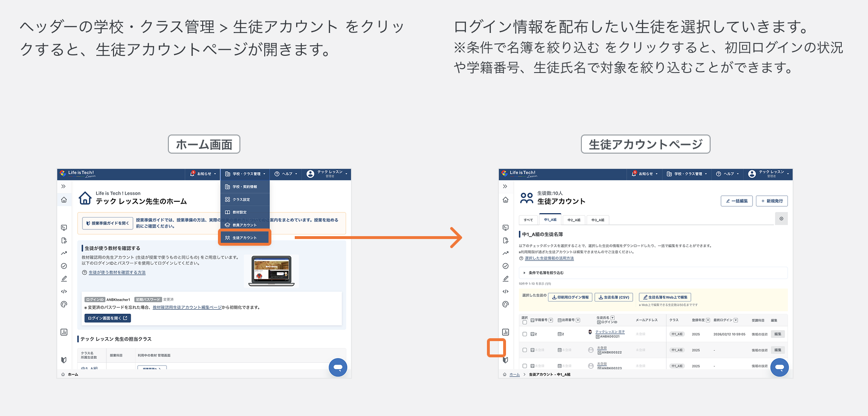Click 授業準備ガイドを開く button
This screenshot has width=868, height=416.
click(108, 223)
